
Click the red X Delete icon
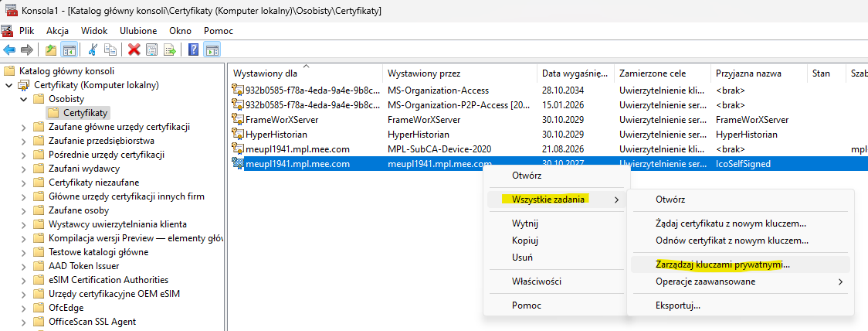click(134, 50)
